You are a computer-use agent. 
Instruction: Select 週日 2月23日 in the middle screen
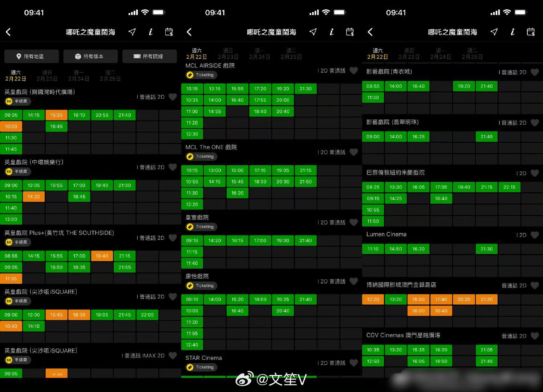[x=228, y=54]
